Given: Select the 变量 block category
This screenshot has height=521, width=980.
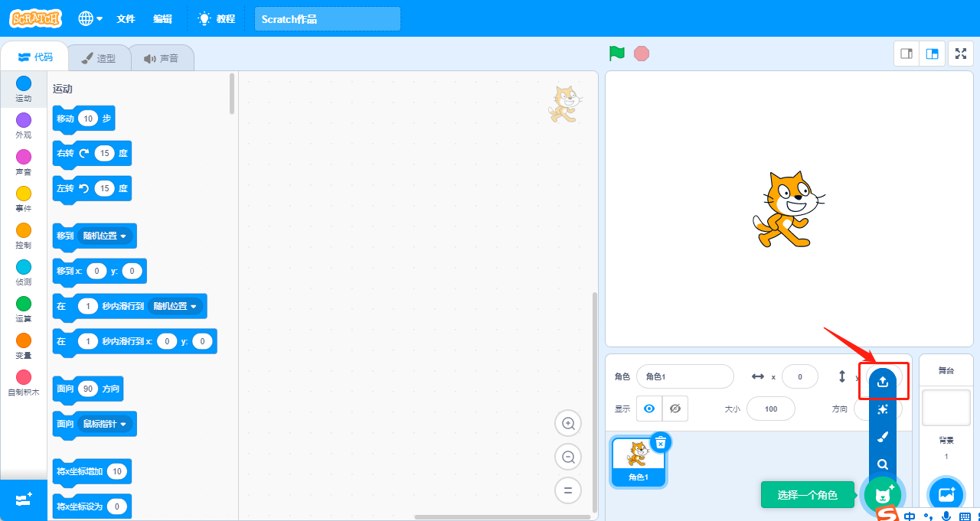Looking at the screenshot, I should tap(24, 347).
